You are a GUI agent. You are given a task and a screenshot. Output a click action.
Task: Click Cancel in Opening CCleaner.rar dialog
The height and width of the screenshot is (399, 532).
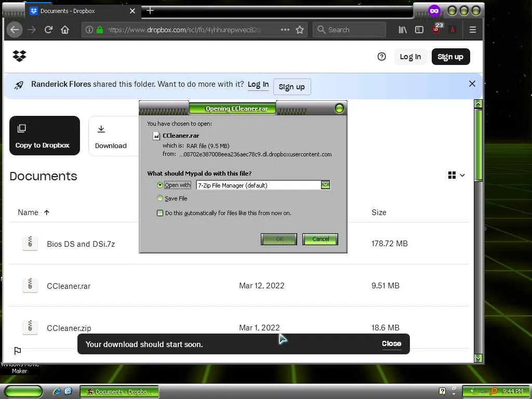[320, 239]
